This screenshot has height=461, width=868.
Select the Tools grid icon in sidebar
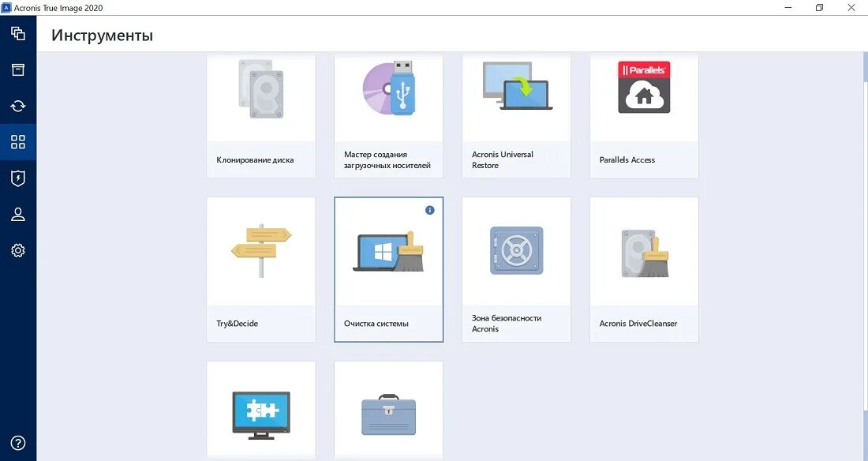point(17,142)
